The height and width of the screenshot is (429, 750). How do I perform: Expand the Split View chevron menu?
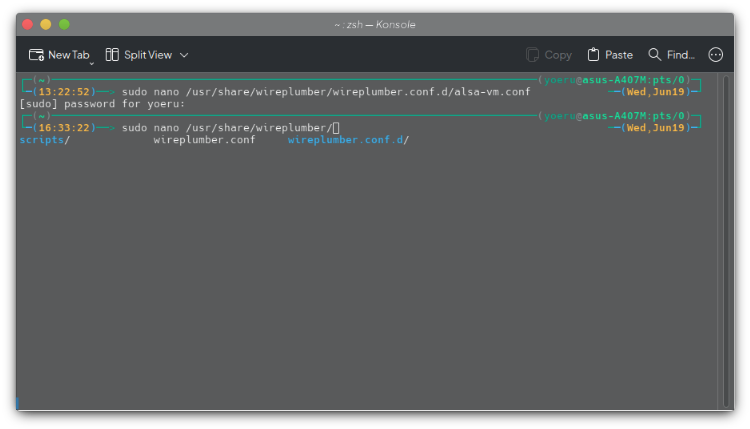184,55
